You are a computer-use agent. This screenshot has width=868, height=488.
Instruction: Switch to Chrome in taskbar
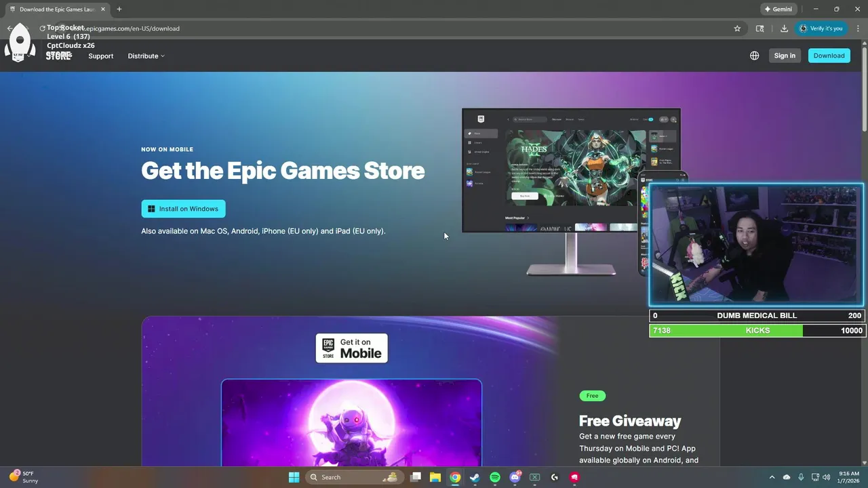(455, 477)
